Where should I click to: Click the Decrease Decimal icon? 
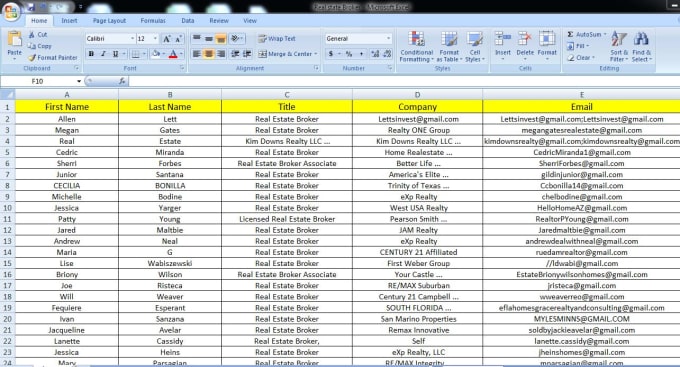coord(387,54)
